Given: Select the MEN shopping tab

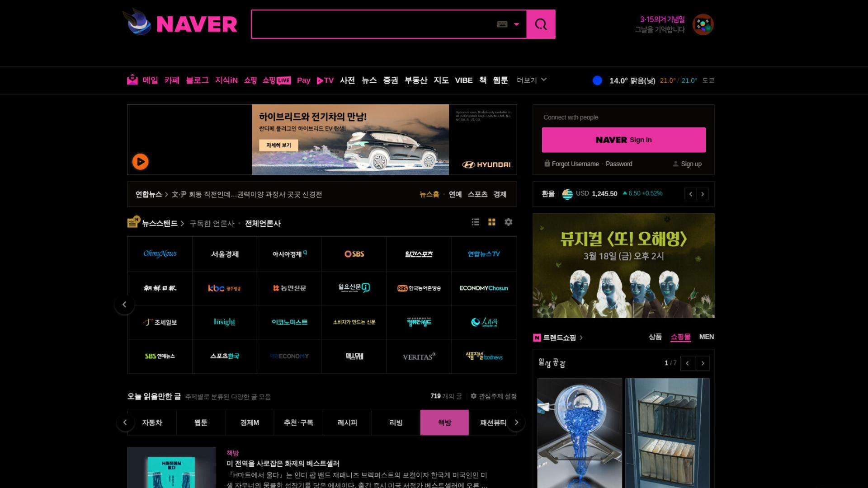Looking at the screenshot, I should point(707,337).
